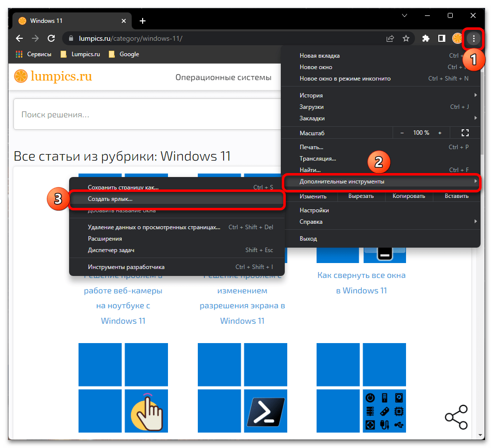Focus the Поиск решения search field
This screenshot has width=493, height=448.
(x=147, y=114)
